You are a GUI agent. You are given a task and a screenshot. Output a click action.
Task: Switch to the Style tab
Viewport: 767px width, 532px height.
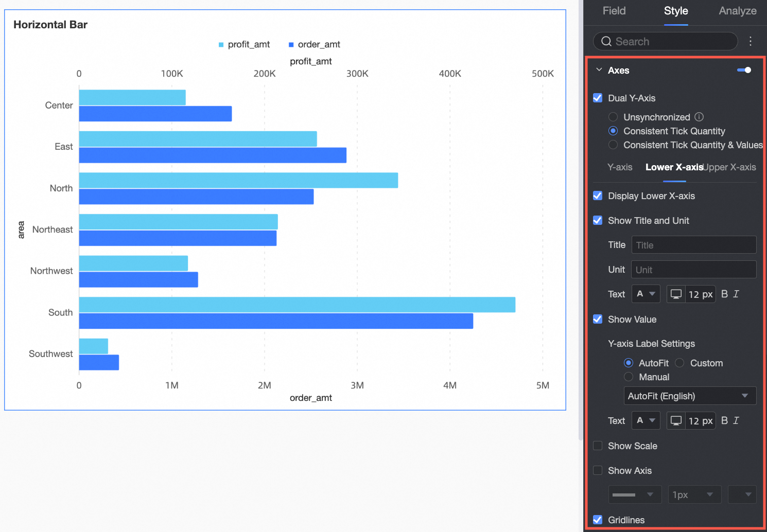pyautogui.click(x=676, y=11)
